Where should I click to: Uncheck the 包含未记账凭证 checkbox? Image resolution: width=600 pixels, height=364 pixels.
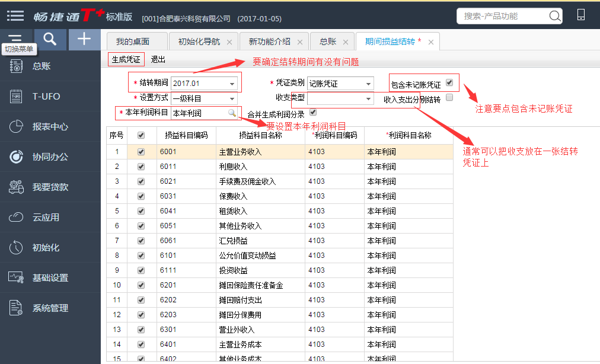pyautogui.click(x=449, y=82)
